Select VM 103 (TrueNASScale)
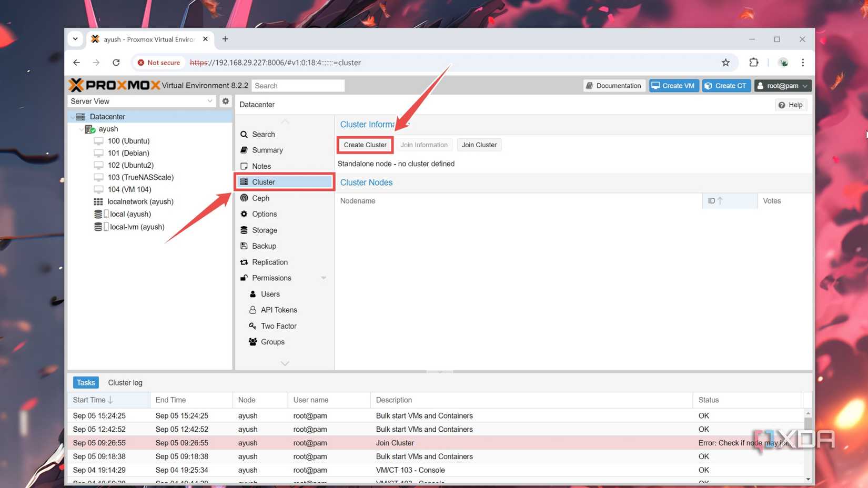The image size is (868, 488). pyautogui.click(x=140, y=177)
